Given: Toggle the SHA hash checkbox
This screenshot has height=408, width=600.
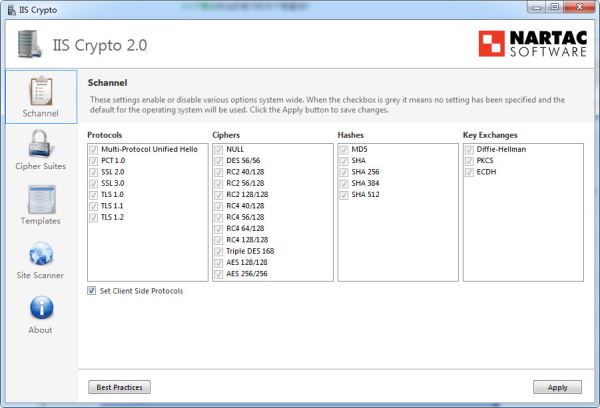Looking at the screenshot, I should coord(344,161).
